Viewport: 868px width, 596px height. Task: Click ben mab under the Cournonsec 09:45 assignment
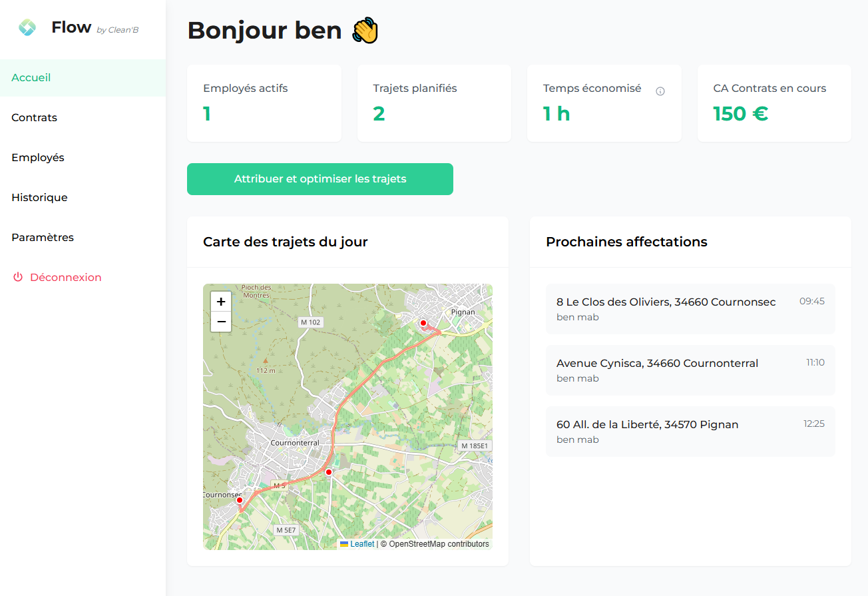click(x=577, y=317)
